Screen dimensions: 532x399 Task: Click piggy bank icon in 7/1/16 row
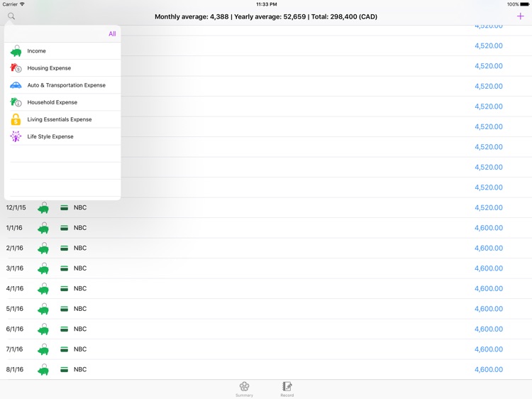click(43, 349)
